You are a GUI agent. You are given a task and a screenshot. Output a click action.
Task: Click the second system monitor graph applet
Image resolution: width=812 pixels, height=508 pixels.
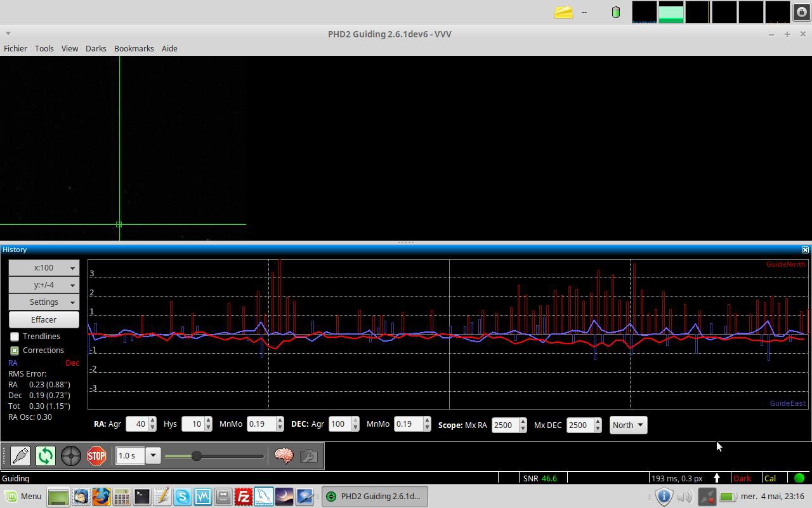[x=671, y=12]
